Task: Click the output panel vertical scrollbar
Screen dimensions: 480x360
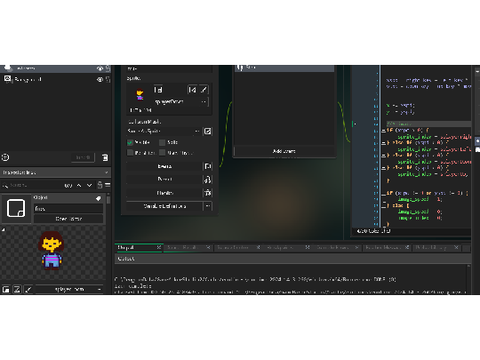Action: (469, 279)
